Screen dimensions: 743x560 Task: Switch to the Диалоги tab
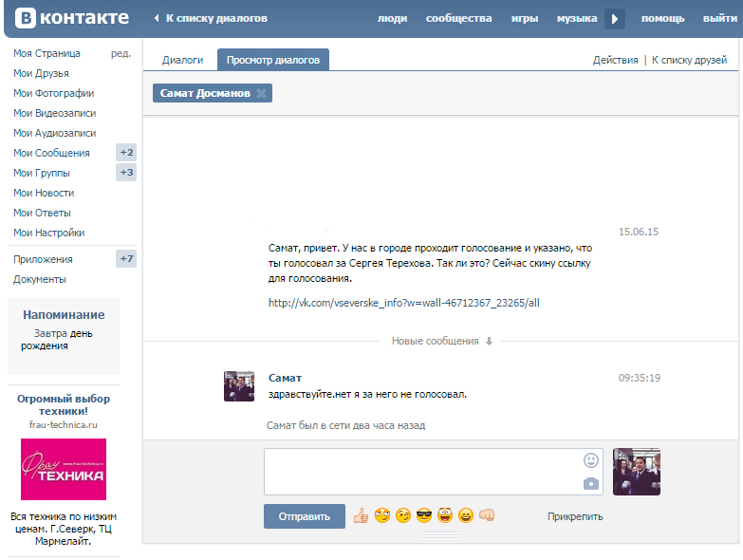182,60
